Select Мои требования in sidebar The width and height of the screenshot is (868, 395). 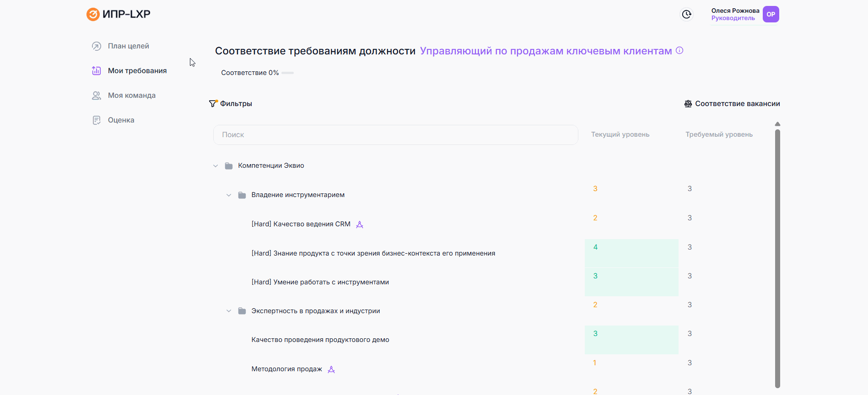[x=137, y=71]
